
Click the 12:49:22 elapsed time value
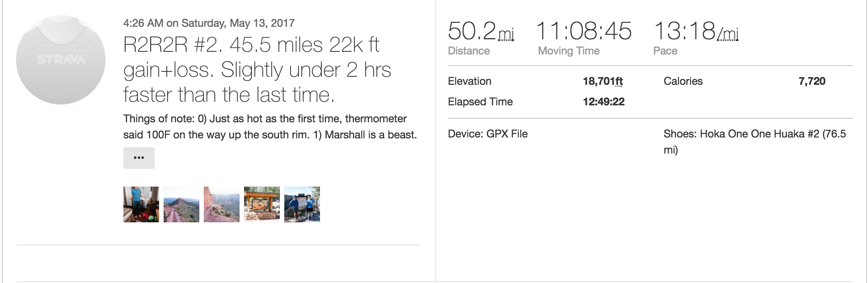tap(603, 102)
